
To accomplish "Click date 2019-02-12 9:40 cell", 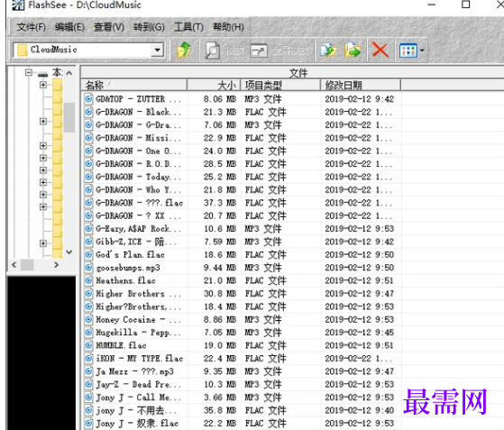I will [x=359, y=410].
